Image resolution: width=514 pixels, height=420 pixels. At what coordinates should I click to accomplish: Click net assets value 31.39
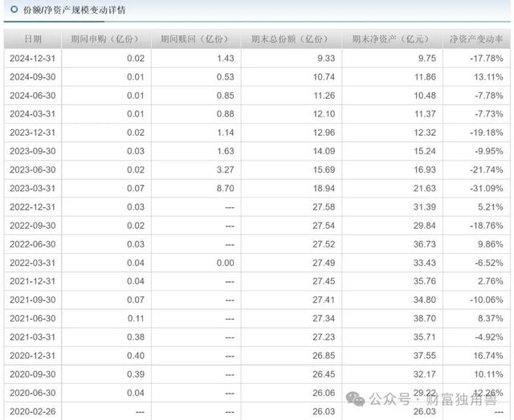coord(425,207)
